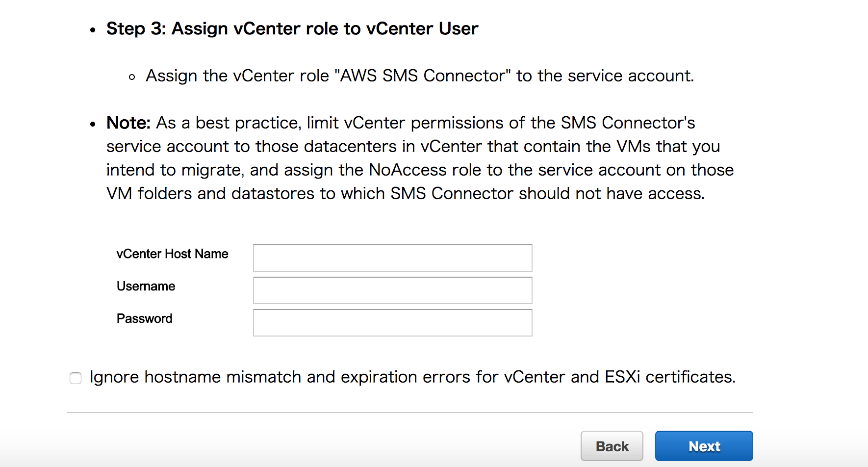Image resolution: width=868 pixels, height=467 pixels.
Task: Click the vCenter Host Name input field
Action: [391, 258]
